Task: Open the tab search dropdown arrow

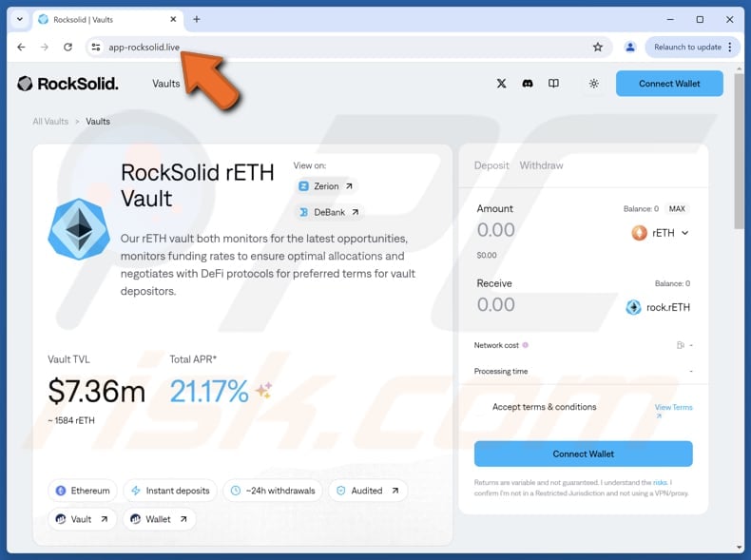Action: click(x=20, y=19)
